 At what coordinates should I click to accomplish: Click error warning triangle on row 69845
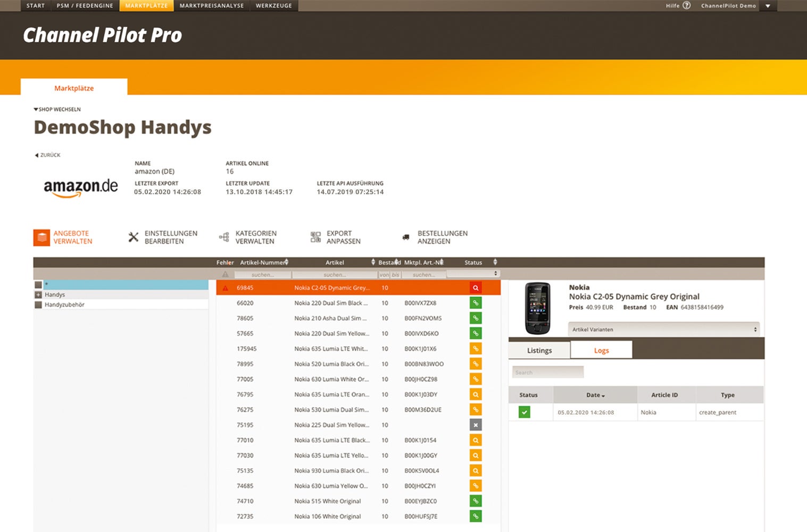[x=226, y=288]
